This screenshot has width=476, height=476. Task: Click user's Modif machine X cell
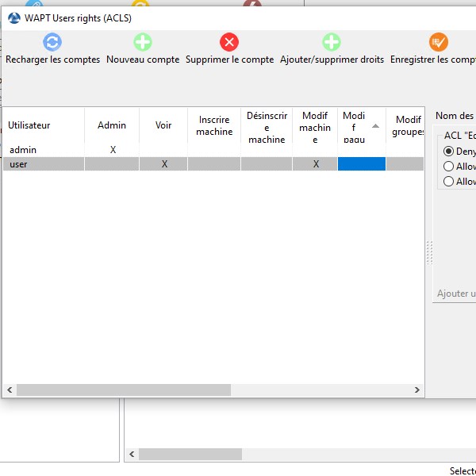click(x=316, y=164)
